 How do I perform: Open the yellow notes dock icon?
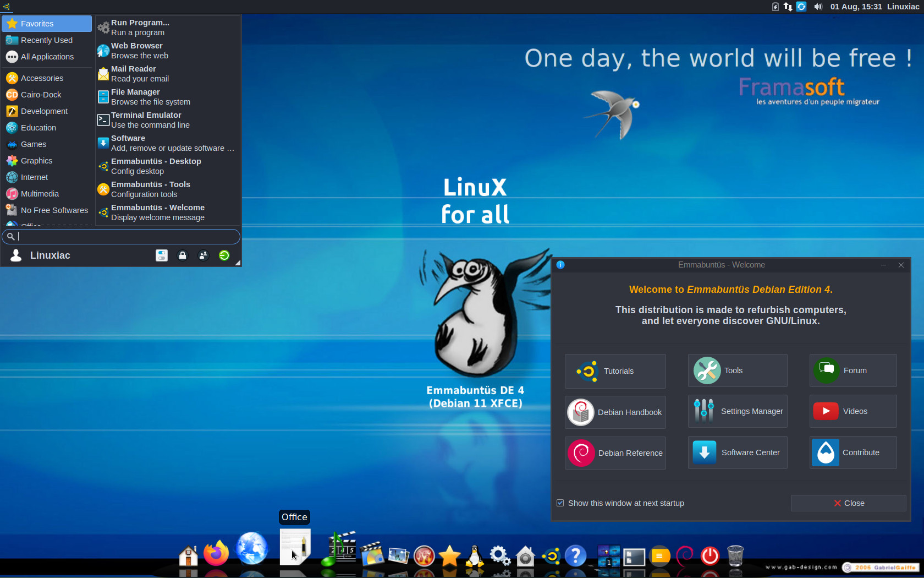click(x=659, y=556)
